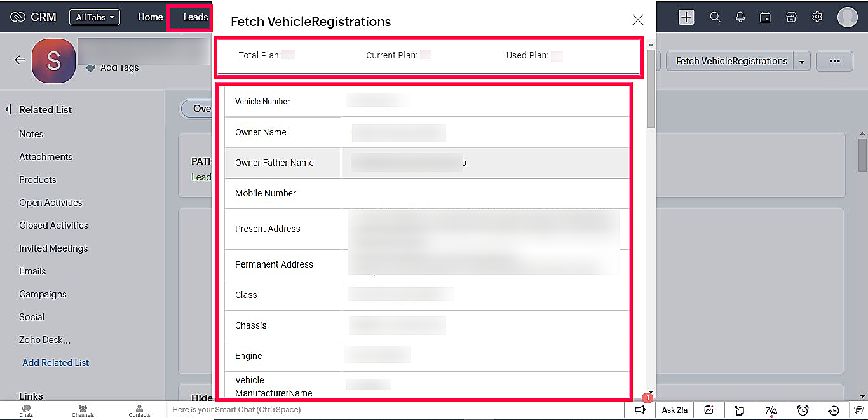Click the Fetch VehicleRegistrations button
The image size is (868, 420).
point(731,61)
